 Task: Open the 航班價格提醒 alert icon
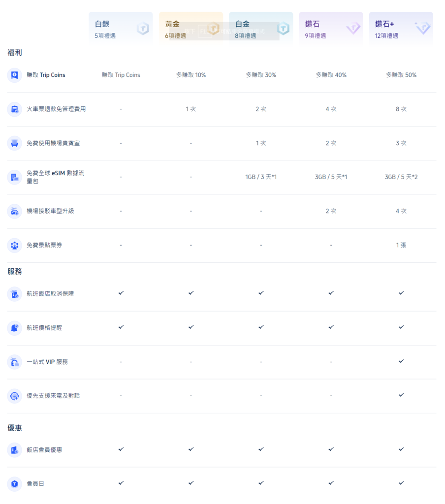coord(15,327)
